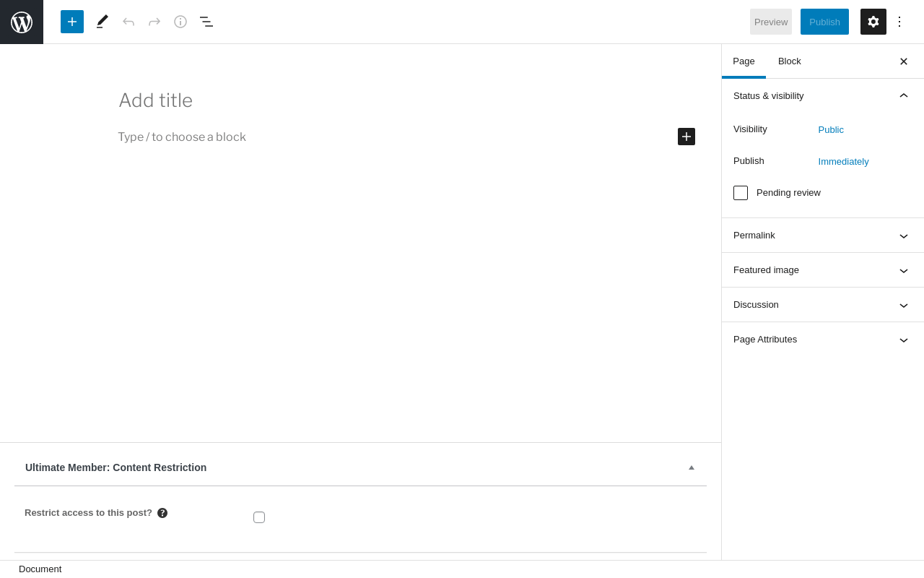Image resolution: width=924 pixels, height=578 pixels.
Task: Click the Redo arrow icon
Action: tap(154, 22)
